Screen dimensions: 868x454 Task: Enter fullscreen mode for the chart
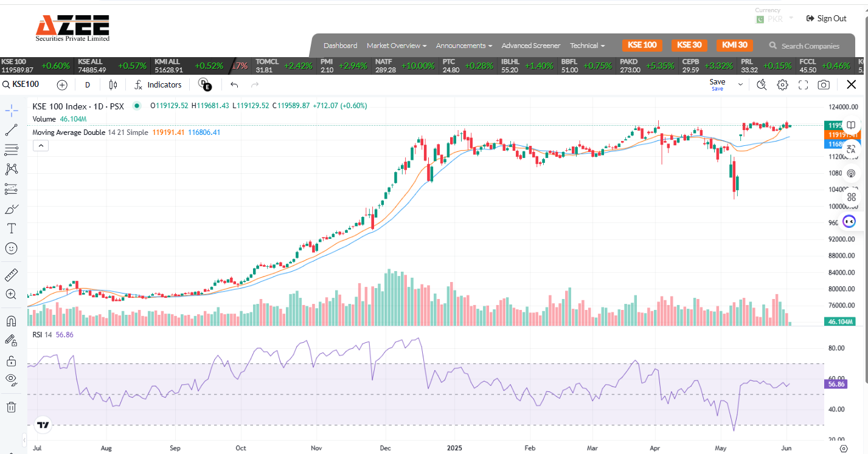click(x=803, y=85)
